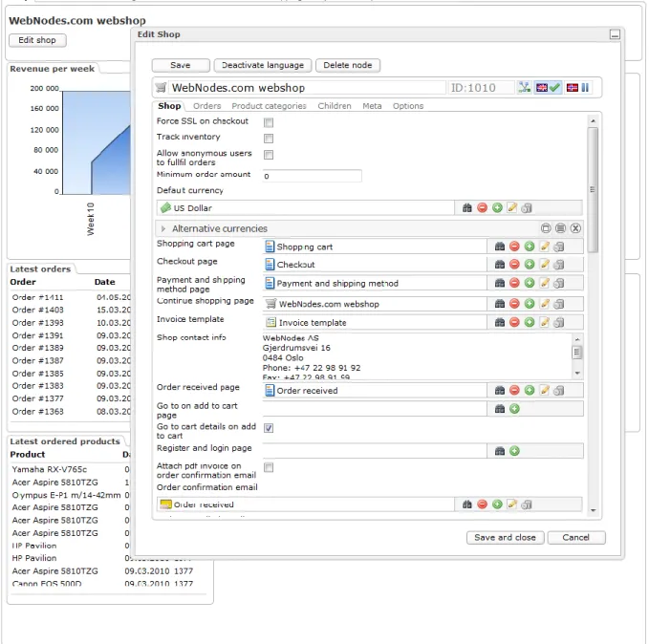649x644 pixels.
Task: Click scroll-down arrow of the form panel
Action: (593, 511)
